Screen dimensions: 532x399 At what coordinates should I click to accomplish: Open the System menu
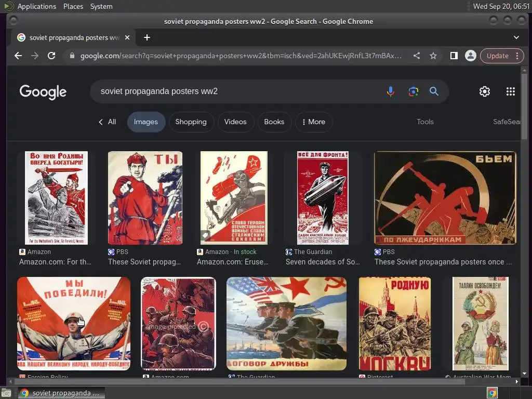pos(101,6)
